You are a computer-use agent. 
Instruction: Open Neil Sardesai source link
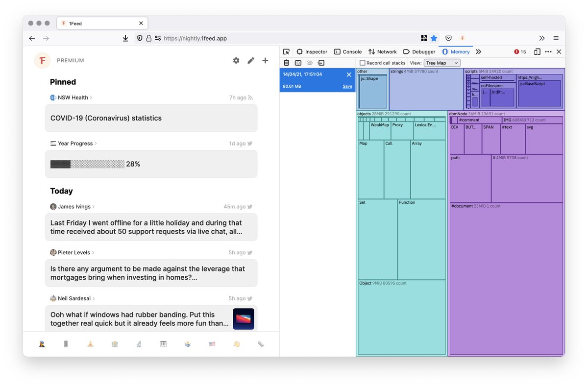coord(73,298)
